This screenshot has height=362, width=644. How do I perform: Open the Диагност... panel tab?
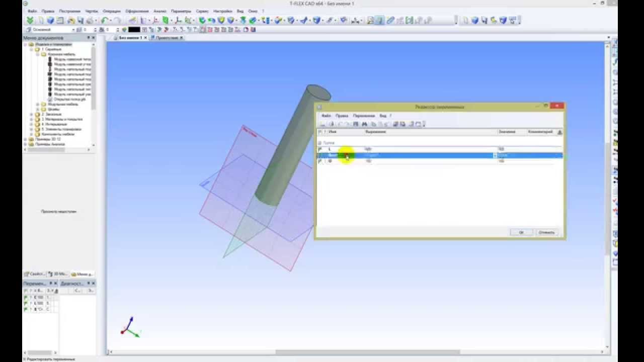tap(73, 284)
